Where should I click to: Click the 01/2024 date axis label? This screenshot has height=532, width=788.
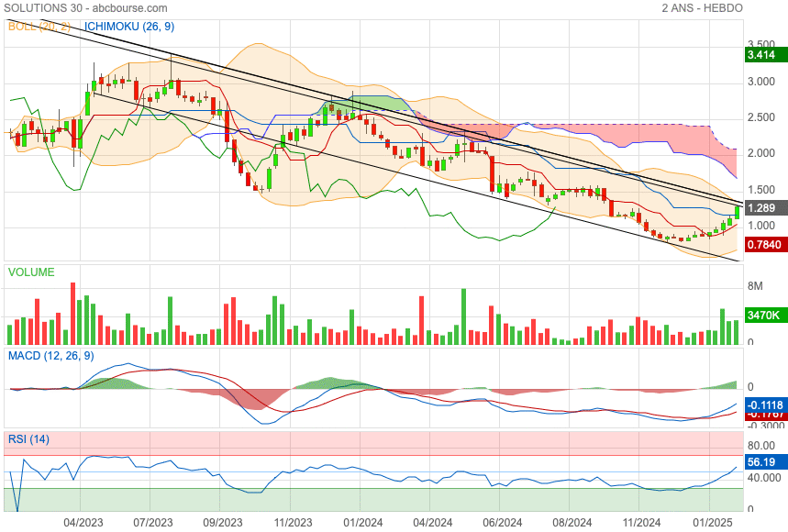tap(363, 523)
